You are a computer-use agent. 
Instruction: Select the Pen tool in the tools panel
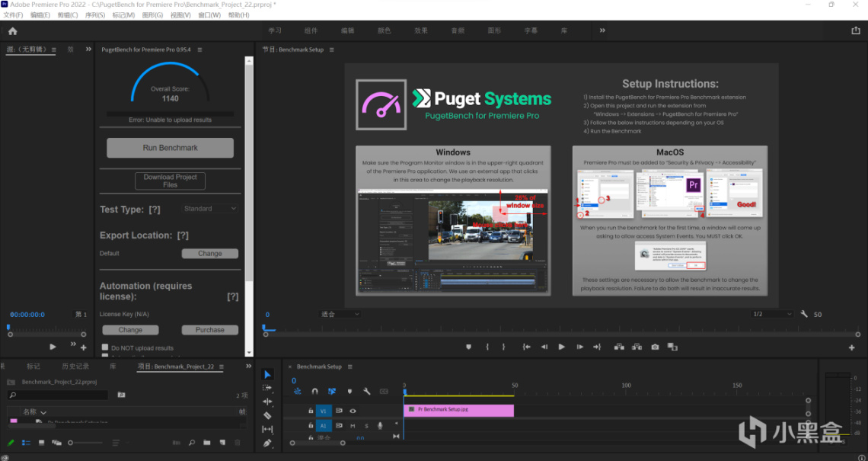[267, 443]
